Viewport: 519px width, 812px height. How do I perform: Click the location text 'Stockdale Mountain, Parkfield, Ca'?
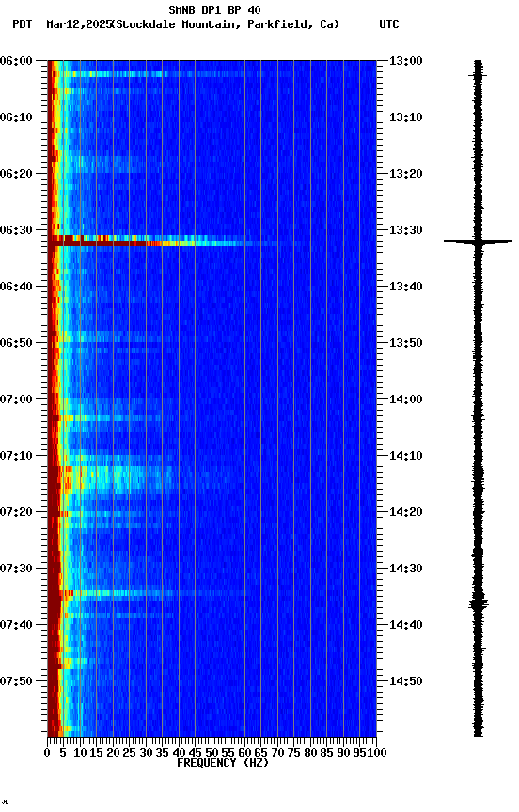pyautogui.click(x=225, y=24)
